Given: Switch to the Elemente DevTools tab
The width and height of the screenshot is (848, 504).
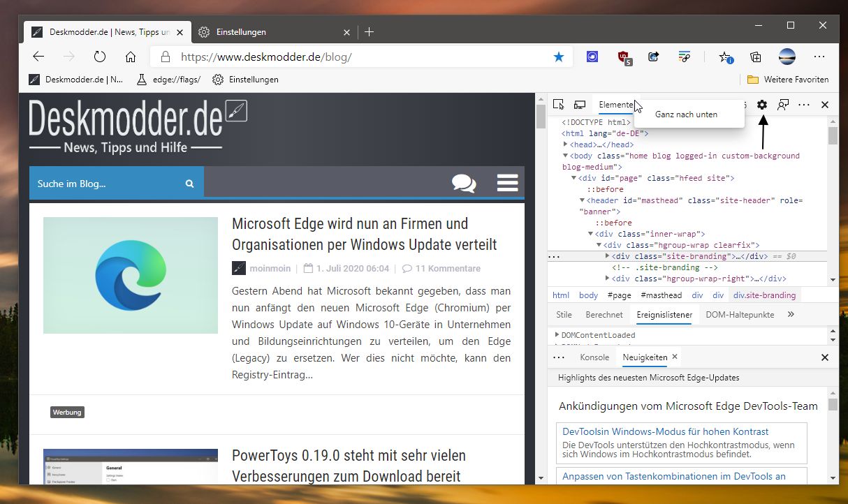Looking at the screenshot, I should 615,105.
